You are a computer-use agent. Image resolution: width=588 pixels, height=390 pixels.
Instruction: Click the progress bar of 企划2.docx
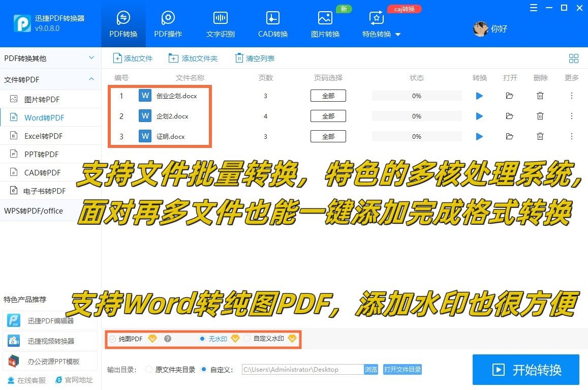tap(417, 116)
